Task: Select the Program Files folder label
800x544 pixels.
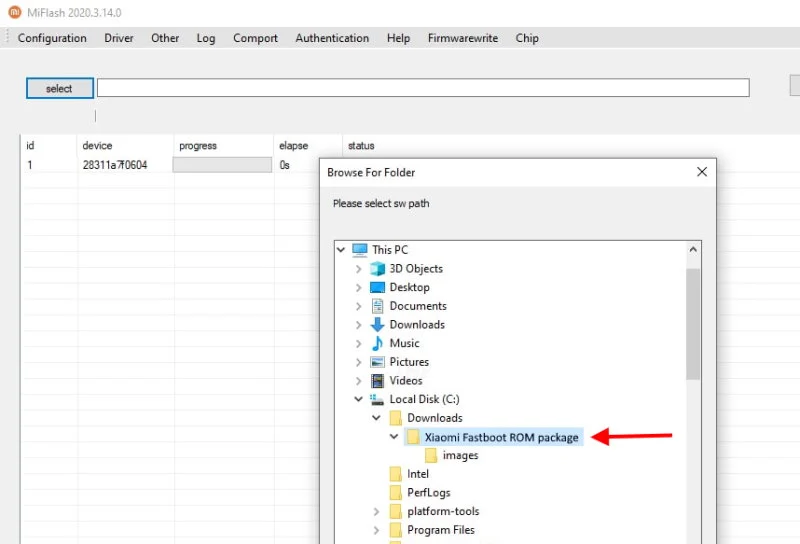Action: click(x=441, y=530)
